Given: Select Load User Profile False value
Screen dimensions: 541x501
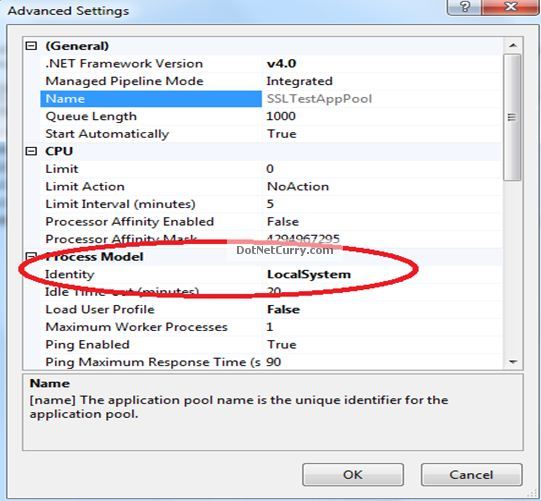Looking at the screenshot, I should coord(283,310).
